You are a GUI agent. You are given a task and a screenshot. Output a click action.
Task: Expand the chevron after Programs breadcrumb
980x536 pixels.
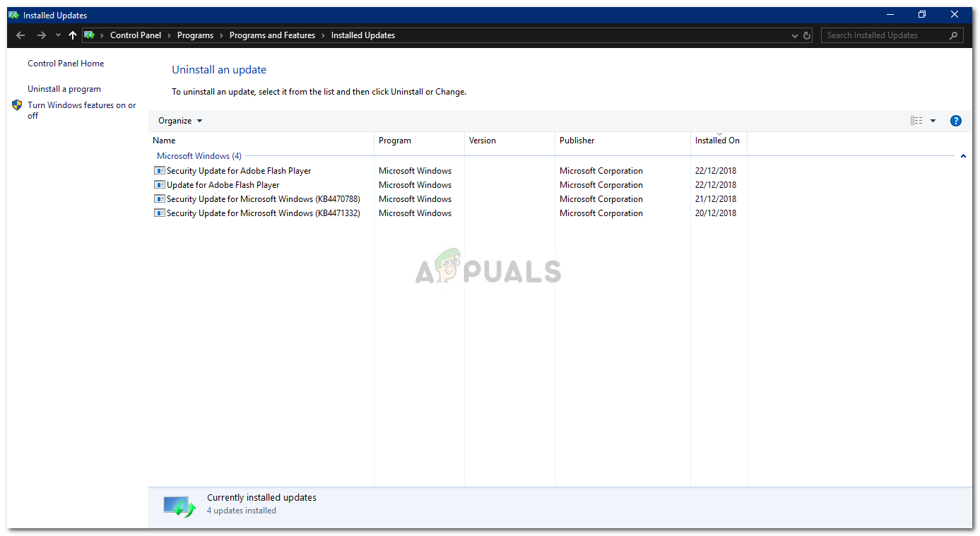221,35
